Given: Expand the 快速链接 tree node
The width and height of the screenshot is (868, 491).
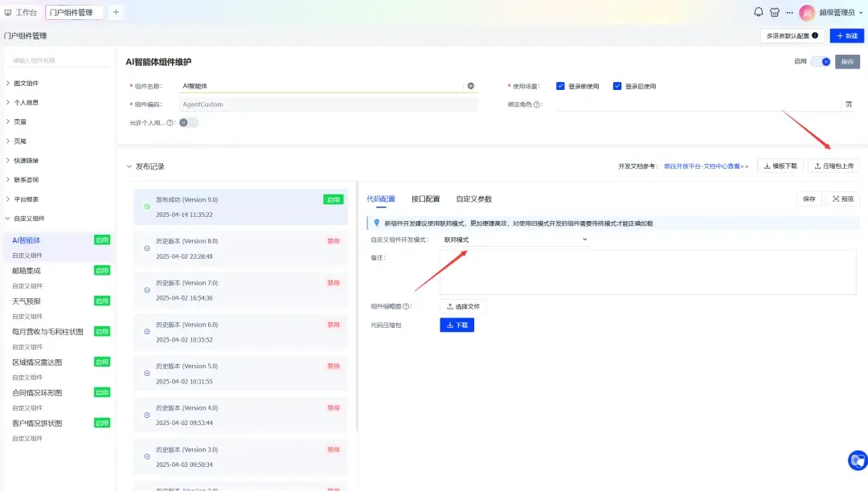Looking at the screenshot, I should pos(8,161).
